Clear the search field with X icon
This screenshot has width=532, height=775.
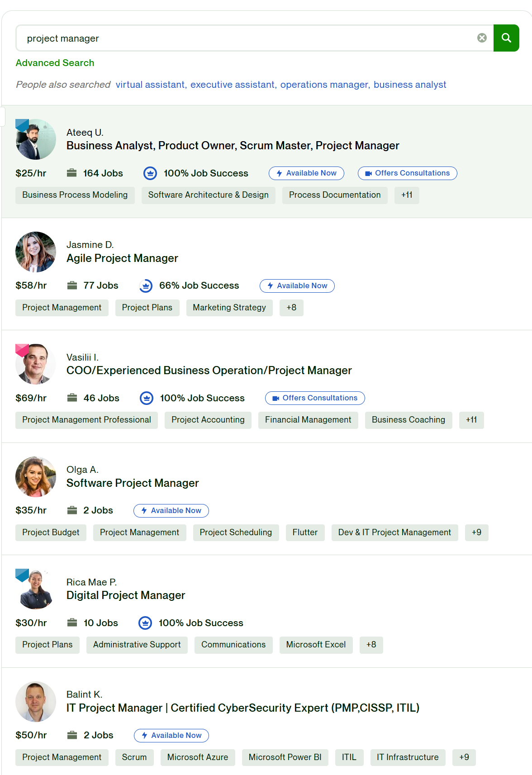click(x=482, y=38)
